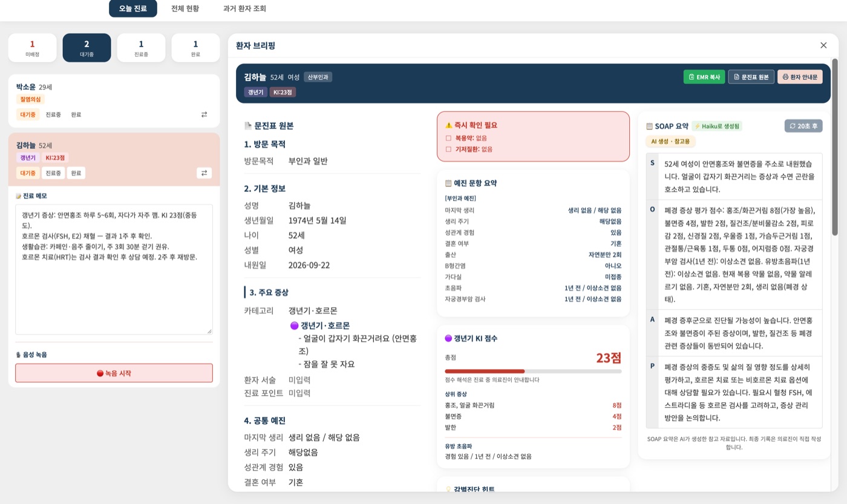Set 김하늘 status to 대기중
Image resolution: width=847 pixels, height=504 pixels.
tap(28, 173)
